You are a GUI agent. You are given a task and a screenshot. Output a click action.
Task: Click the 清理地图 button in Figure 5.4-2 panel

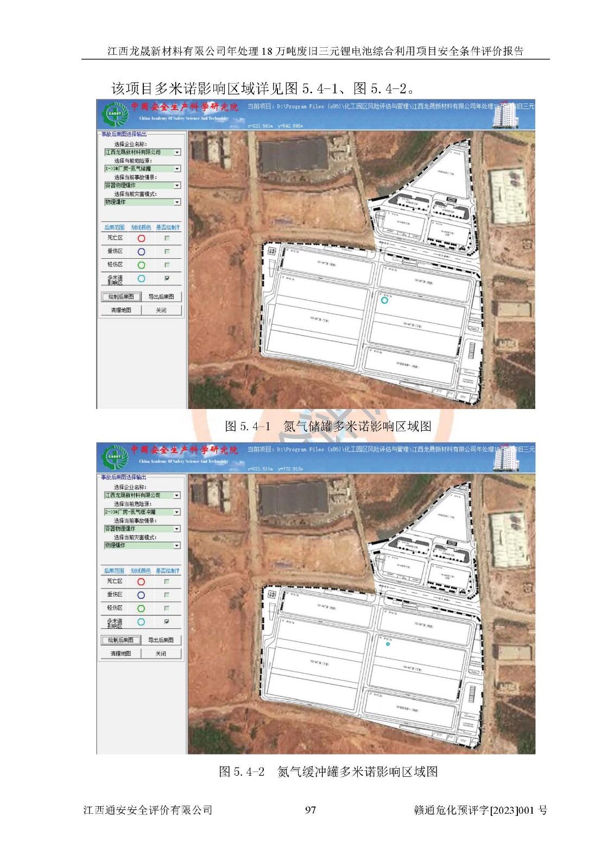point(121,654)
